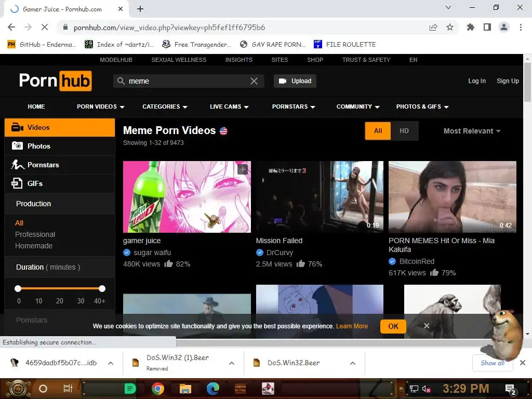Open INSIGHTS in the top bar

point(239,60)
